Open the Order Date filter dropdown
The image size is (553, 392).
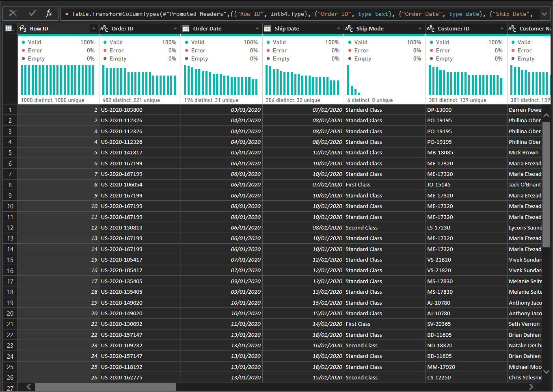tap(257, 28)
